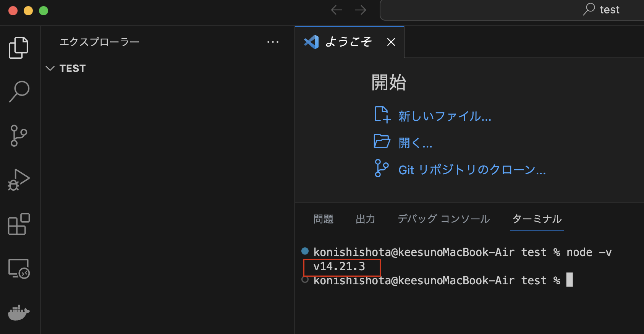Click Git リポジトリのクローン... link
Viewport: 644px width, 334px height.
(x=472, y=170)
